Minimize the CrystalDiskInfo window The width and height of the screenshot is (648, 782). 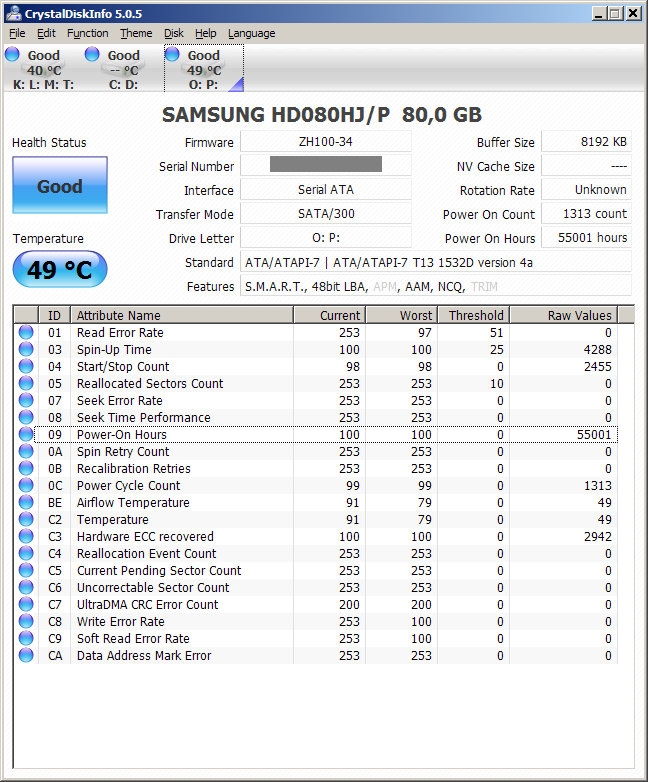tap(599, 13)
